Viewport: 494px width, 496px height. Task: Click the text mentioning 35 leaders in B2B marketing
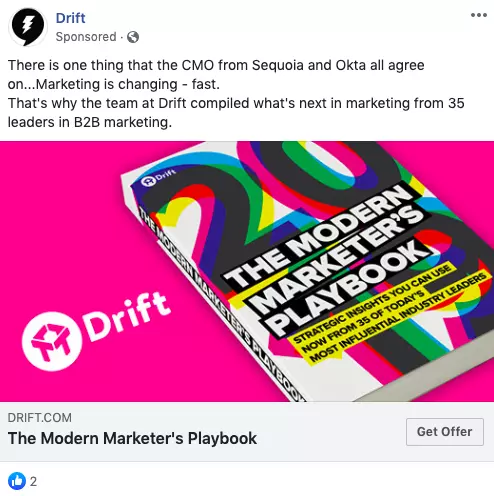click(236, 113)
